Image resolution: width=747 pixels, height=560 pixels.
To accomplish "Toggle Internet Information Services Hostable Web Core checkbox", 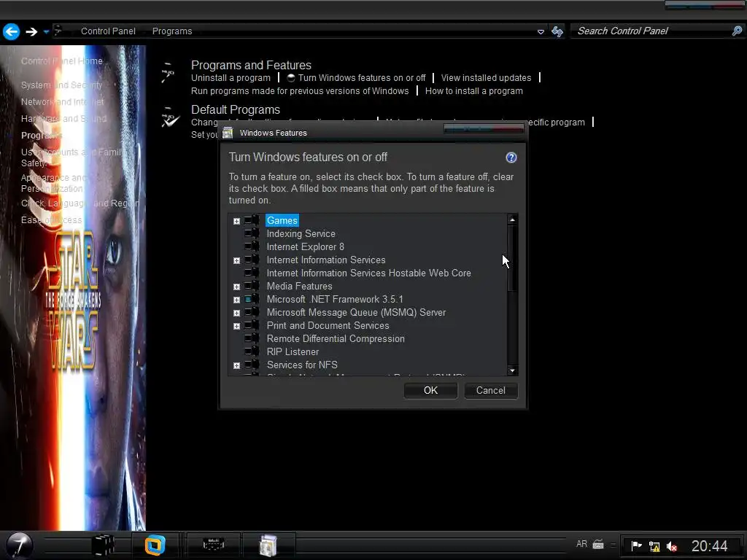I will pyautogui.click(x=248, y=273).
